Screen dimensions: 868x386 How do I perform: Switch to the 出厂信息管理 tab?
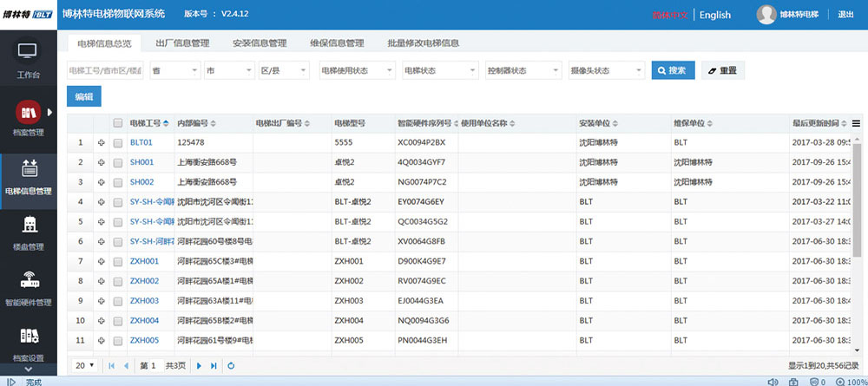(x=181, y=43)
